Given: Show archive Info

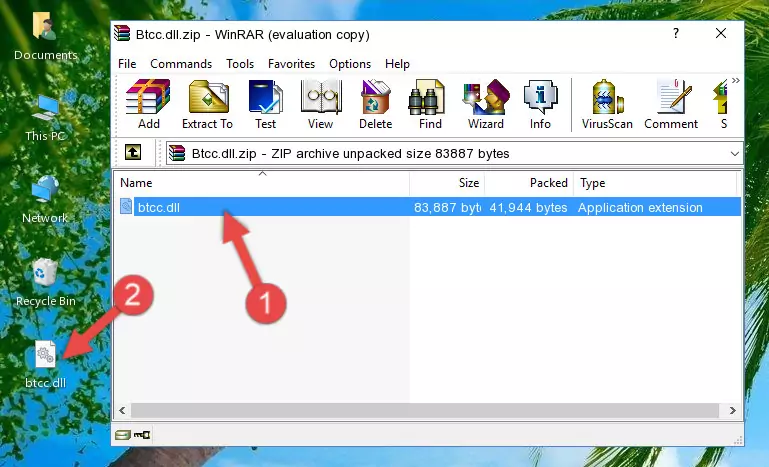Looking at the screenshot, I should [540, 104].
